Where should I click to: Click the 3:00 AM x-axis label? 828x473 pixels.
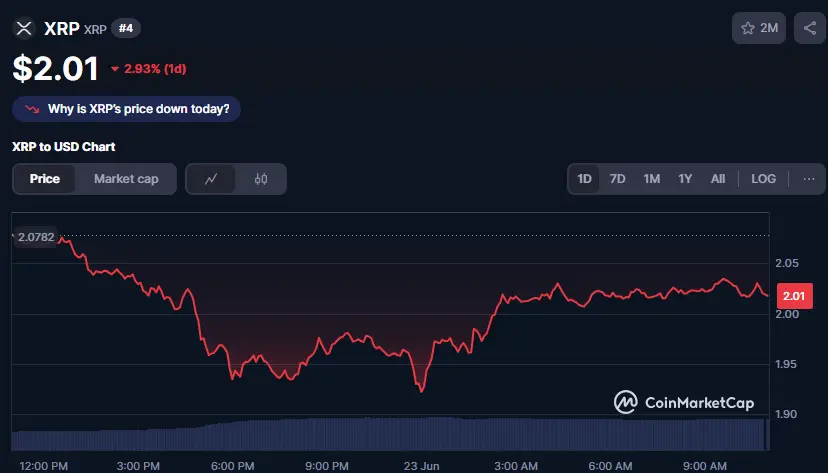coord(516,466)
